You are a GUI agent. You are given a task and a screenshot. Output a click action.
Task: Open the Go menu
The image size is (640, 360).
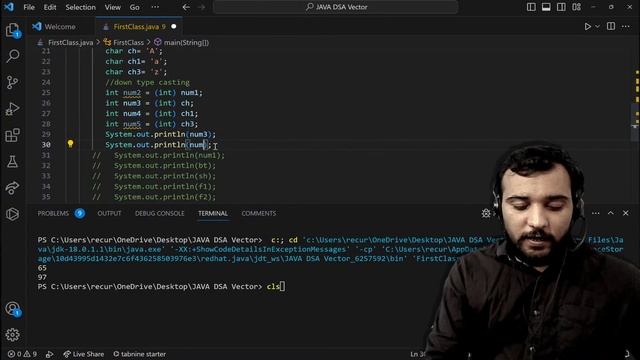pos(134,7)
